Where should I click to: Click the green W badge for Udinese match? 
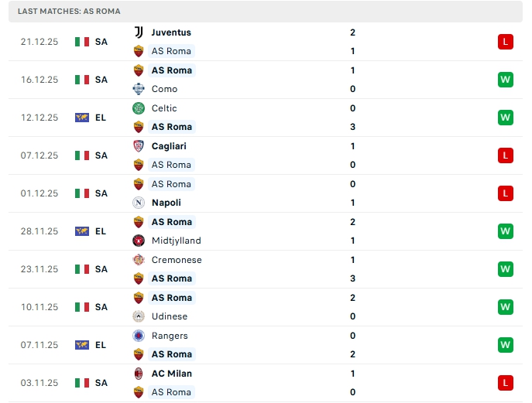click(506, 307)
